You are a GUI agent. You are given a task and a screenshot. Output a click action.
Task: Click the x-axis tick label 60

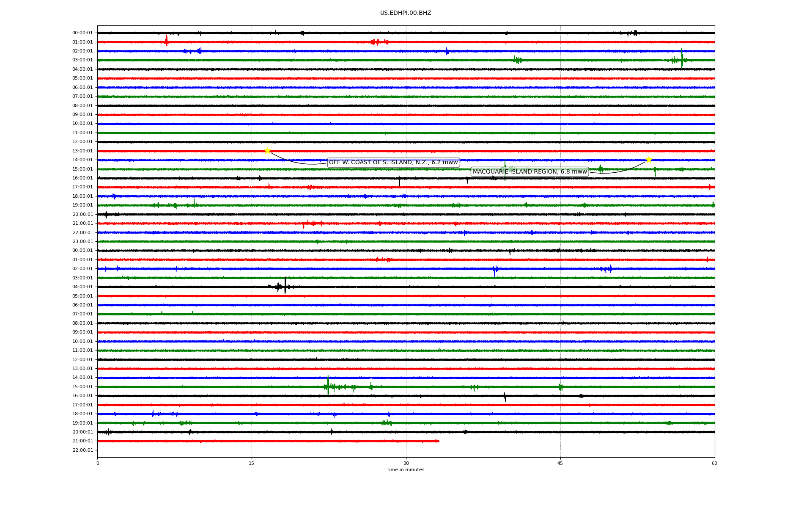coord(714,463)
